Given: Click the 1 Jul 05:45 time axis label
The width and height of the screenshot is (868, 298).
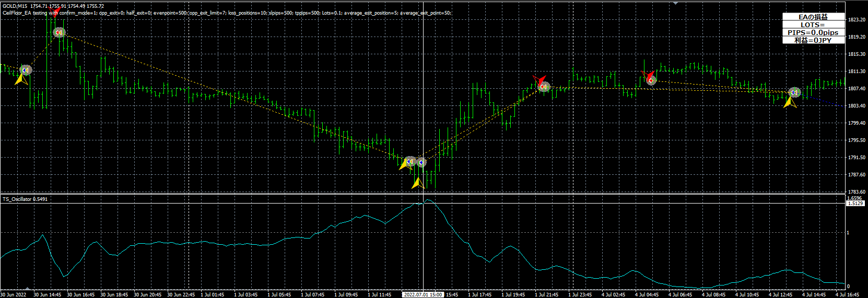Looking at the screenshot, I should 279,294.
